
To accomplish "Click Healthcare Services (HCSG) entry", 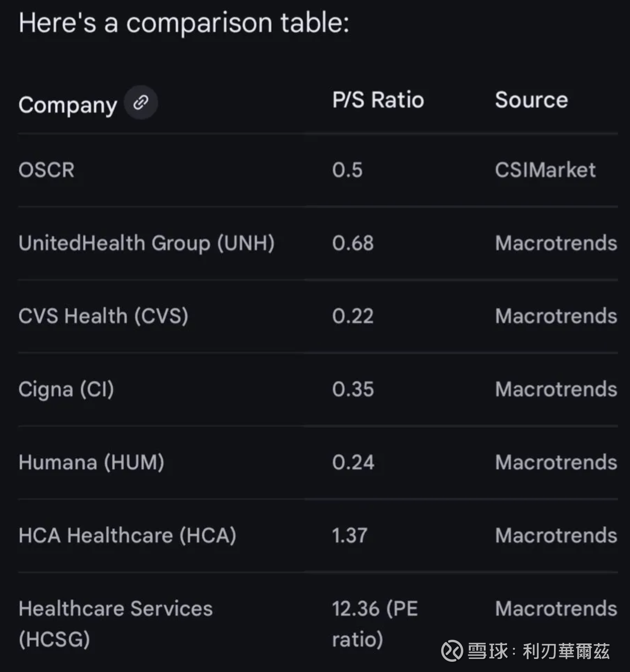I will point(116,624).
